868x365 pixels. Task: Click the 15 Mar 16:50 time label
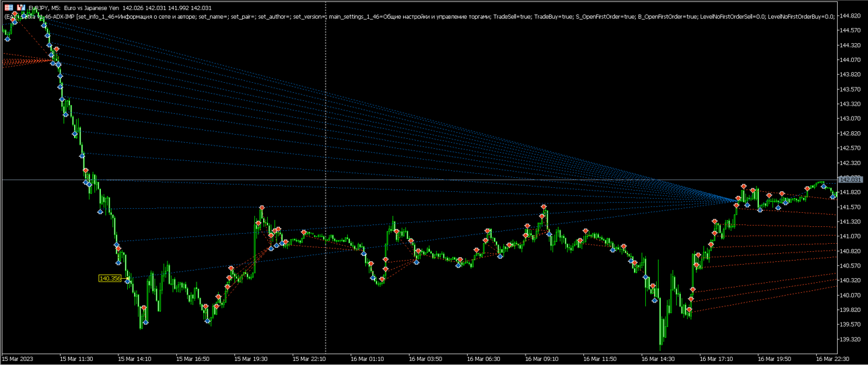[193, 359]
